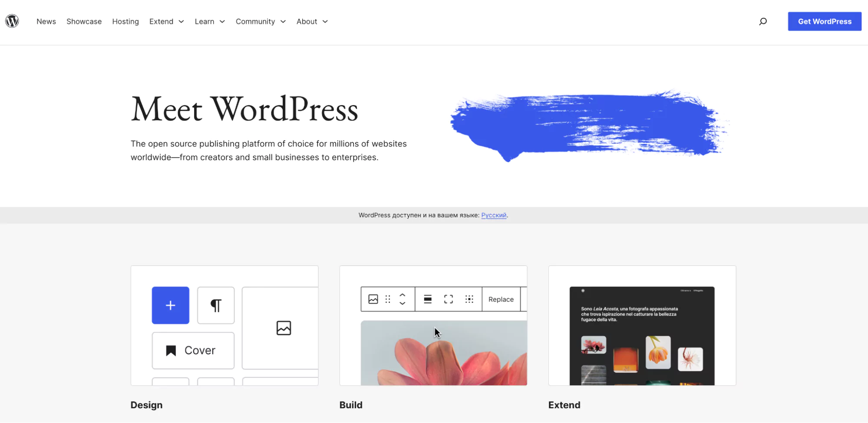Click the Design heading
Image resolution: width=868 pixels, height=423 pixels.
click(146, 405)
